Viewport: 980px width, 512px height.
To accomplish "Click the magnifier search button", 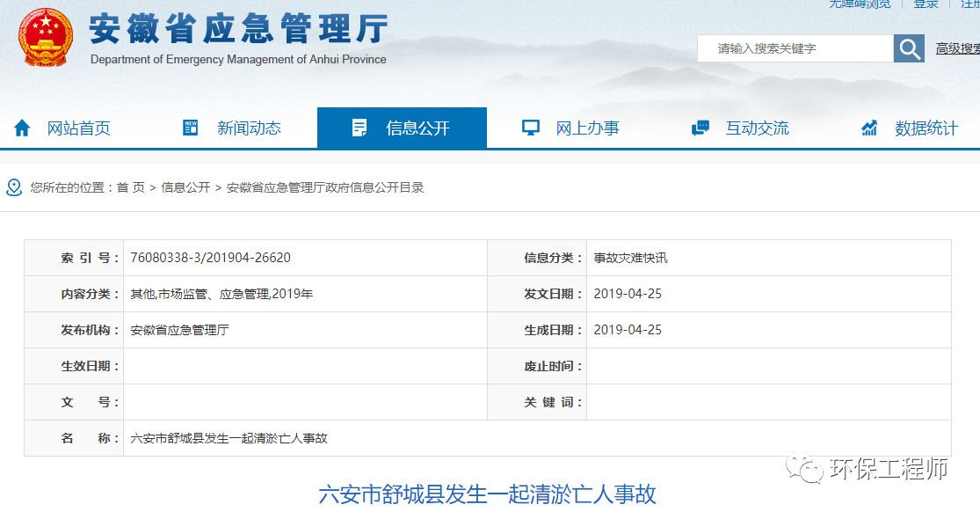I will tap(909, 48).
